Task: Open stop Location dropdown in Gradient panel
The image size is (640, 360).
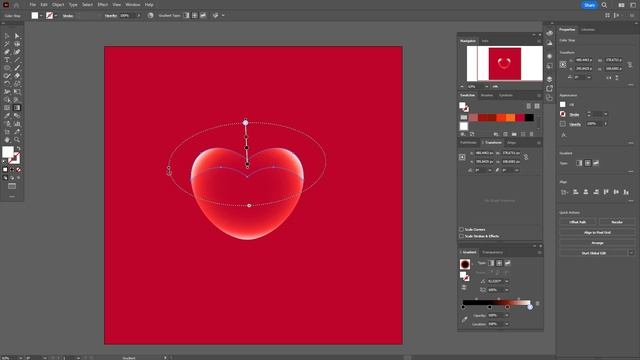Action: [x=507, y=324]
